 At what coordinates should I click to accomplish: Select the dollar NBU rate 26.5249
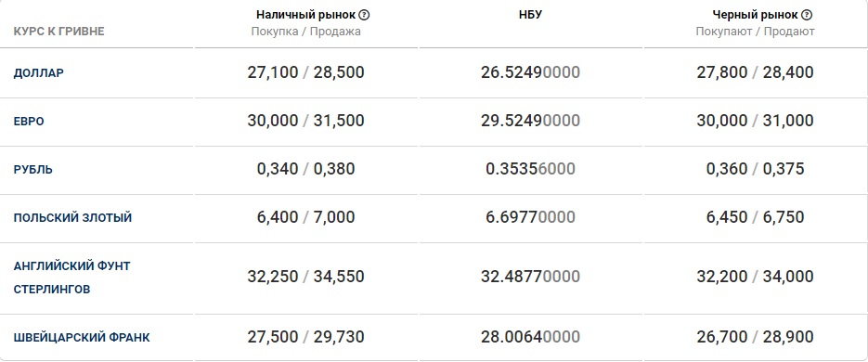[530, 72]
